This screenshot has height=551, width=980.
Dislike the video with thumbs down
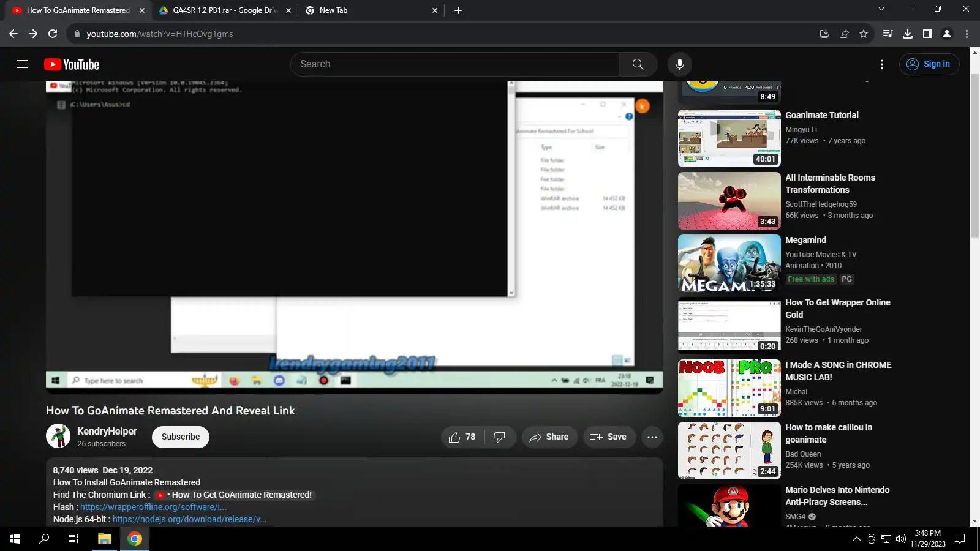pos(500,437)
